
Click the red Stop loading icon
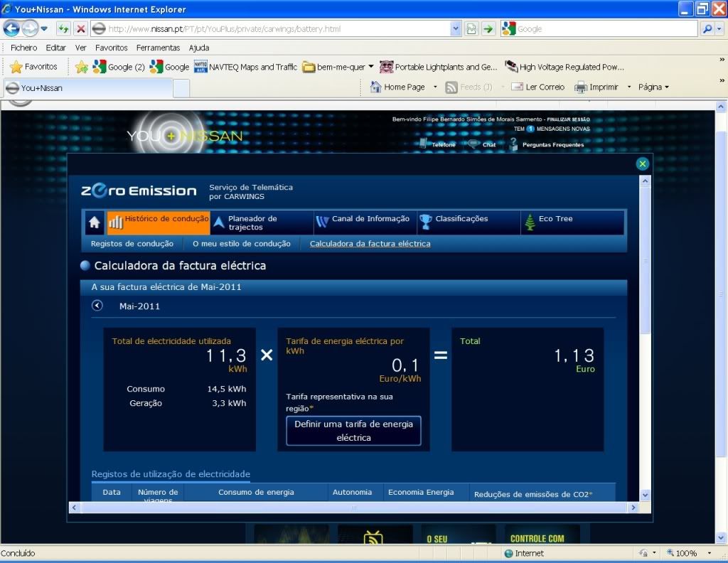coord(81,28)
